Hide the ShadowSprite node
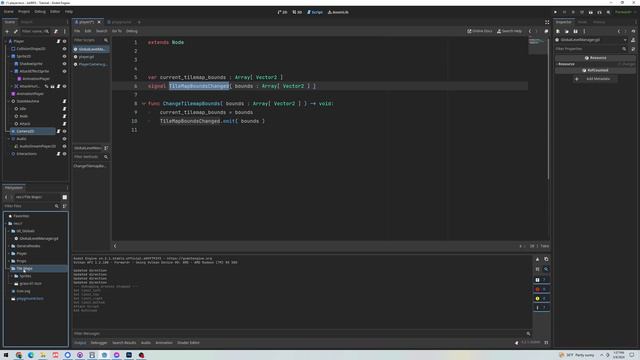 pyautogui.click(x=64, y=64)
